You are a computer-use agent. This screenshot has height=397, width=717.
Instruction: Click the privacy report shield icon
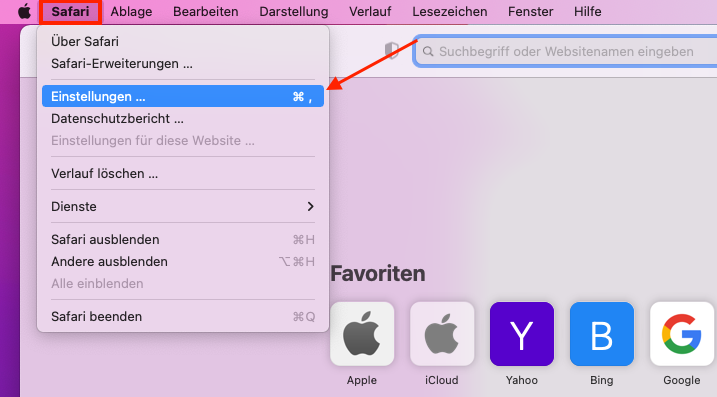click(392, 51)
